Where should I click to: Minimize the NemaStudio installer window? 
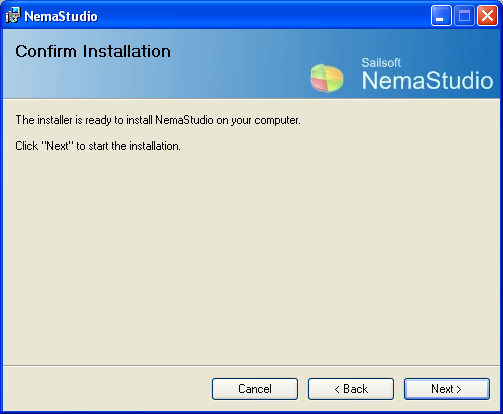pos(441,15)
